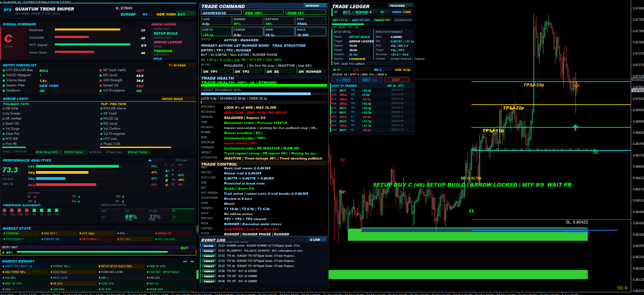
Task: Select trade #17 SELL SL -53.7p row
Action: [x=372, y=99]
